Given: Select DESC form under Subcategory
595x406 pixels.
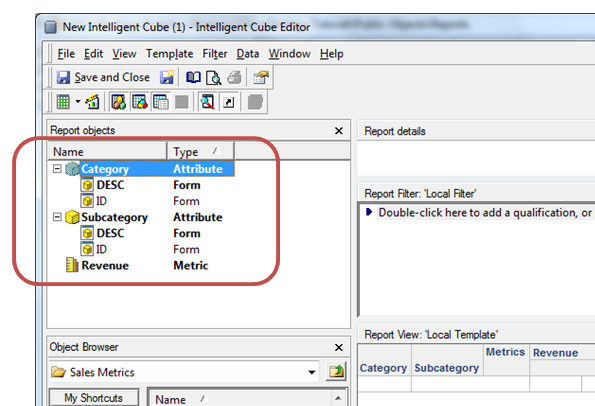Looking at the screenshot, I should click(x=110, y=233).
